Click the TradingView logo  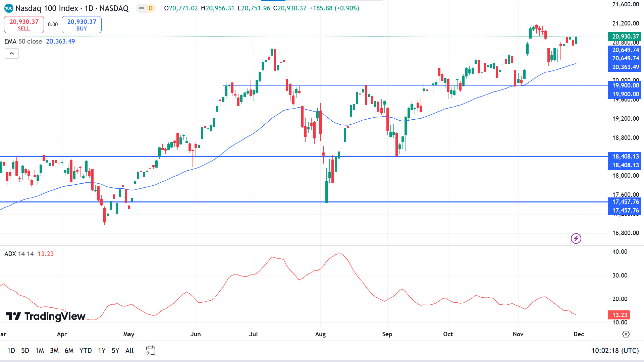tap(46, 316)
